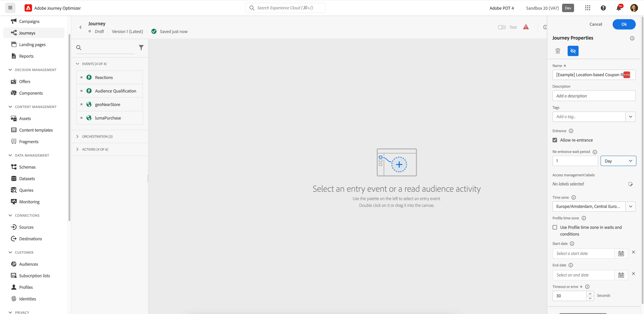Expand the ORCHESTRATION section

77,136
